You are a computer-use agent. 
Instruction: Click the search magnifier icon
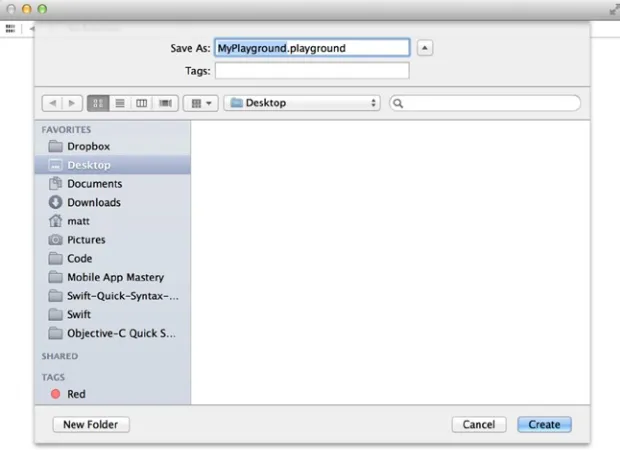(x=398, y=104)
